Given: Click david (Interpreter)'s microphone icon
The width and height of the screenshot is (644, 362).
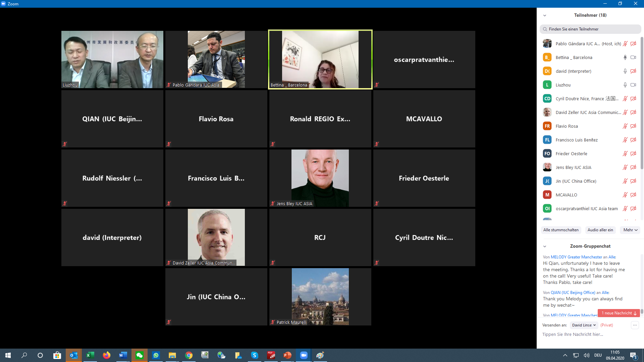Looking at the screenshot, I should click(x=625, y=71).
